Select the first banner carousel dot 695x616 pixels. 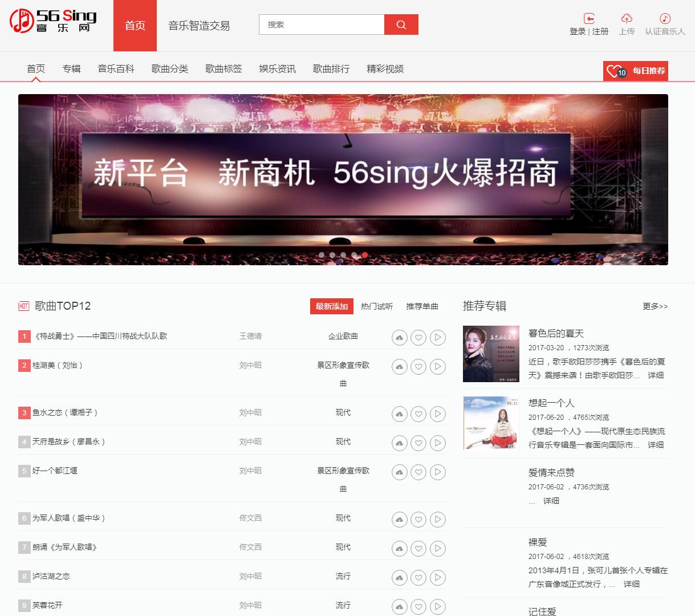point(322,255)
